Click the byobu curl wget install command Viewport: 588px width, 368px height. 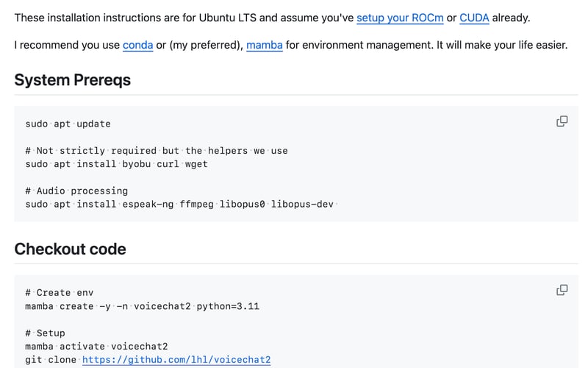pos(116,164)
